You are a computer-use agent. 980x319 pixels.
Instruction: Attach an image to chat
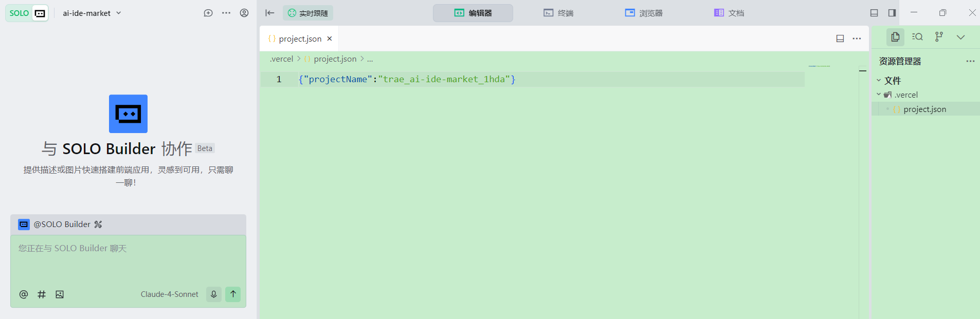tap(60, 294)
